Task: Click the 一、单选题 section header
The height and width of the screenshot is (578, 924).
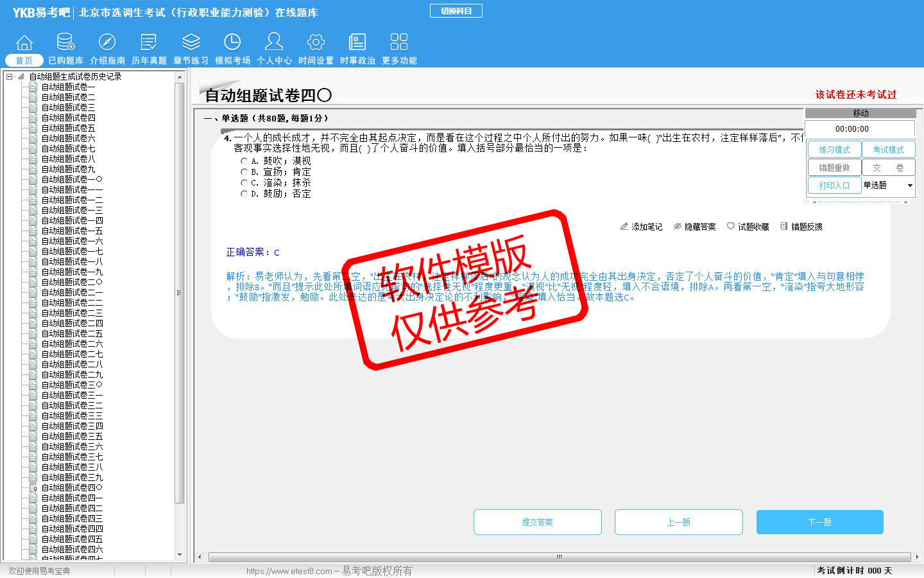Action: click(266, 118)
